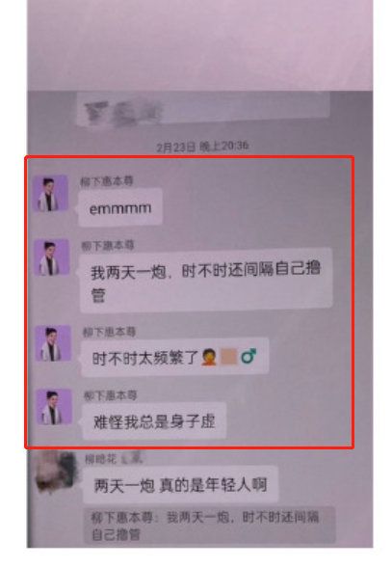Tap the "2月23日 晚上20:36" timestamp
This screenshot has width=392, height=568.
(x=202, y=147)
